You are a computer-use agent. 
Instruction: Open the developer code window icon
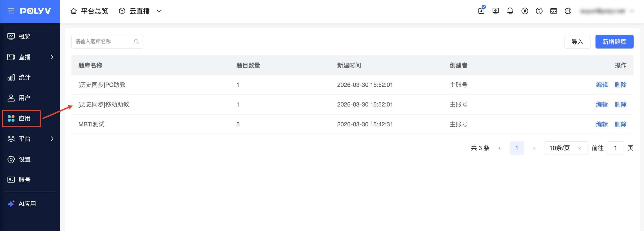point(553,11)
